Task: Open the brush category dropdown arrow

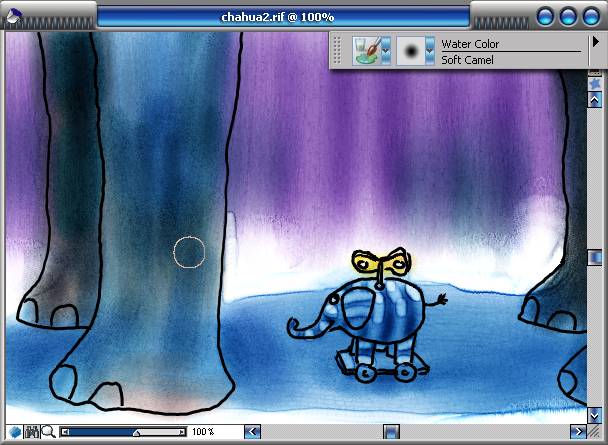Action: point(386,50)
